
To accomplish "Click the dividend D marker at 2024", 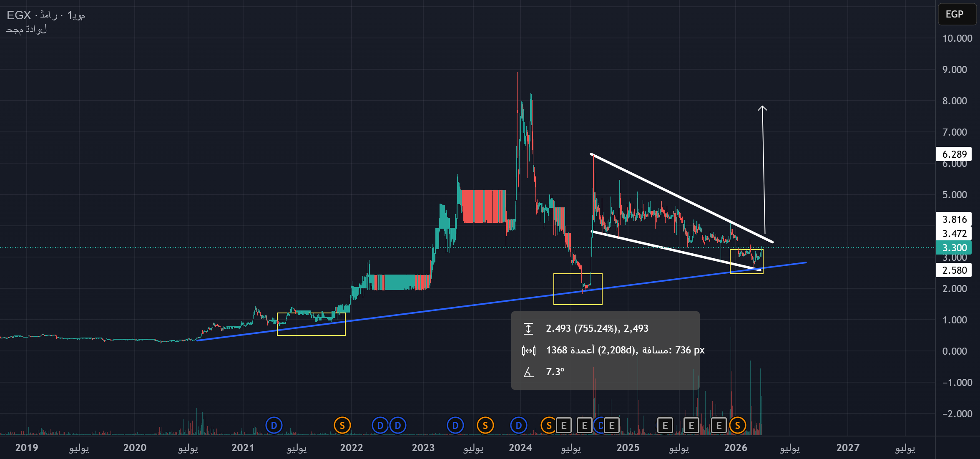I will pos(518,426).
